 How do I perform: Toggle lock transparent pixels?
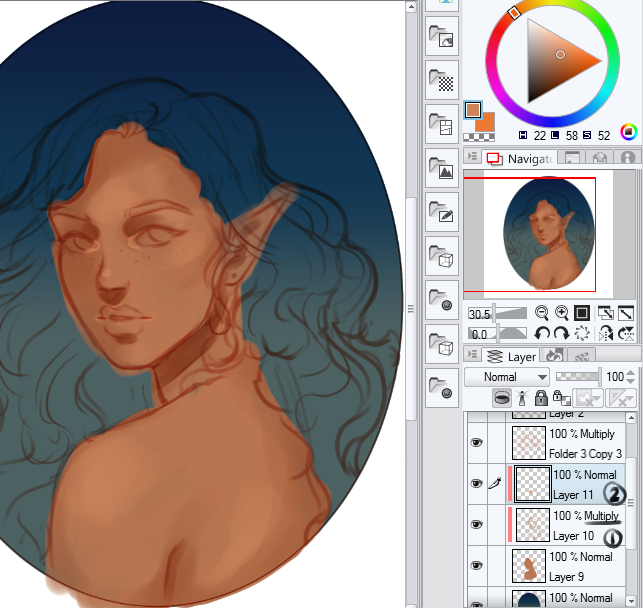[x=561, y=398]
